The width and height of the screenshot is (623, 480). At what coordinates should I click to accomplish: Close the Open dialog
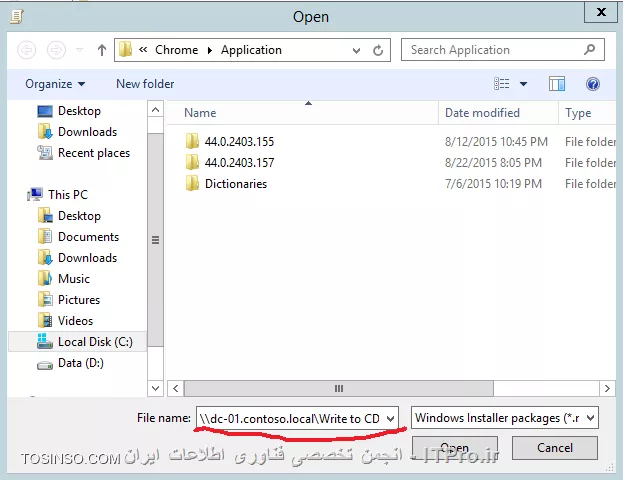click(601, 12)
